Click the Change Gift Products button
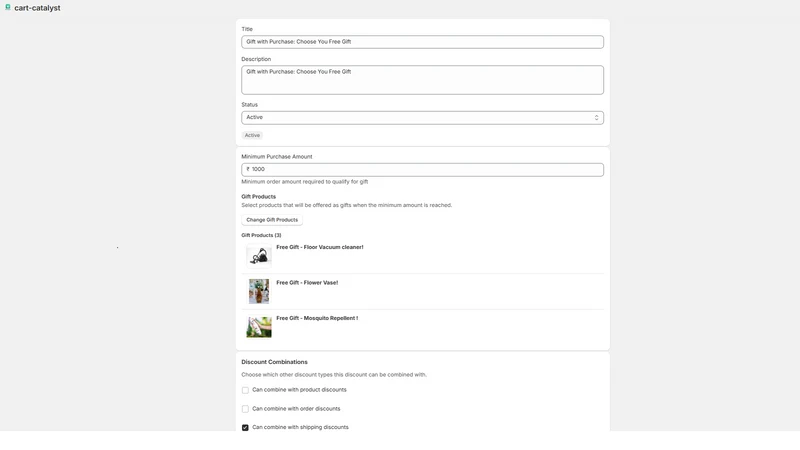Viewport: 800px width, 450px height. click(x=272, y=220)
